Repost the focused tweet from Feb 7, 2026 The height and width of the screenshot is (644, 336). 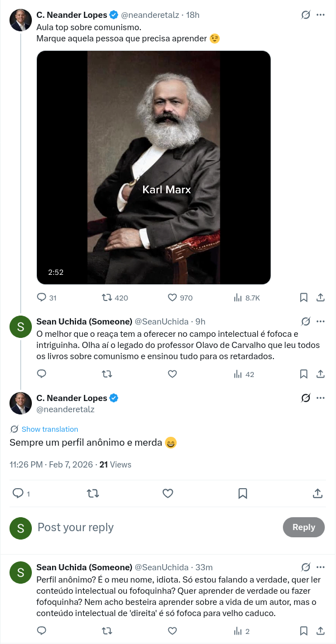click(x=93, y=493)
